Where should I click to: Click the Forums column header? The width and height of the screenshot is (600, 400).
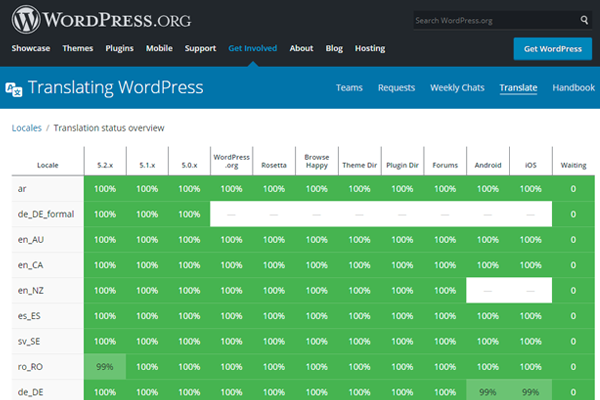[445, 165]
